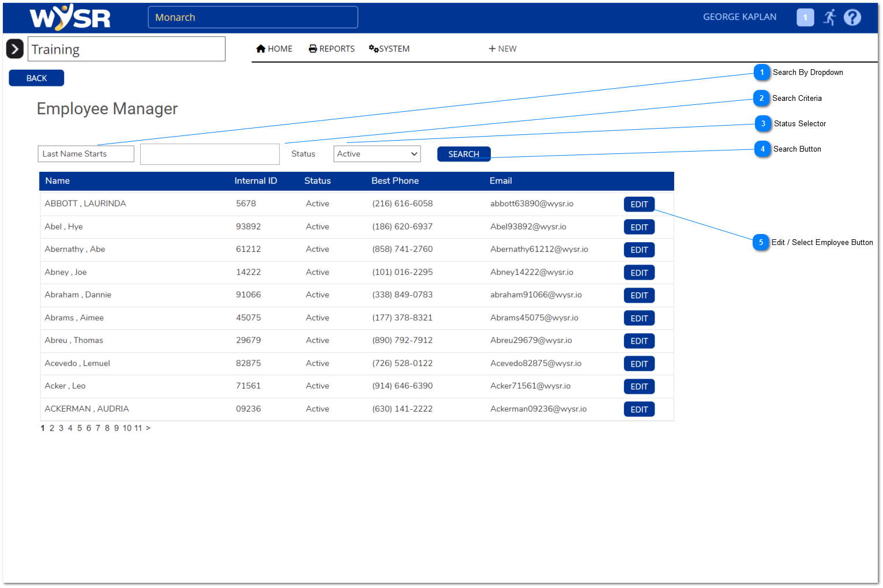883x588 pixels.
Task: Edit employee ABBOTT, LAURINDA
Action: [x=639, y=205]
